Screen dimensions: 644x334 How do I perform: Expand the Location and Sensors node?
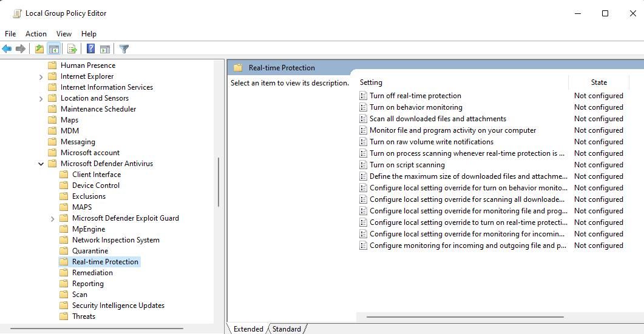(41, 98)
